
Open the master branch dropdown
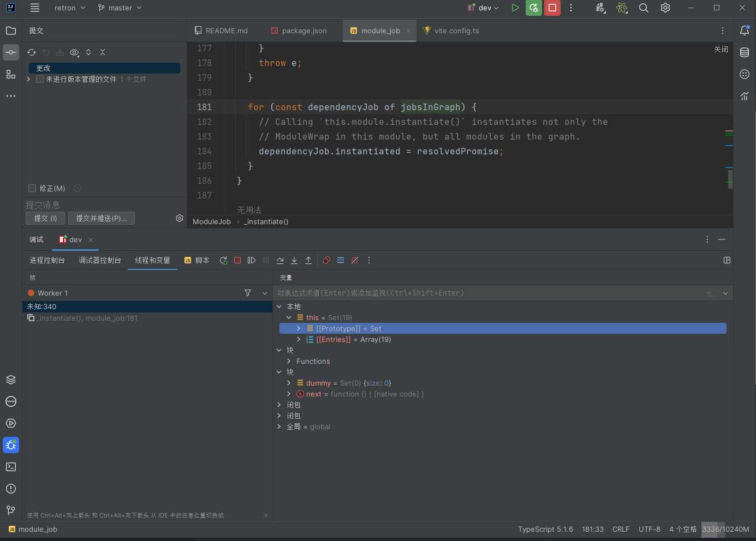coord(120,8)
